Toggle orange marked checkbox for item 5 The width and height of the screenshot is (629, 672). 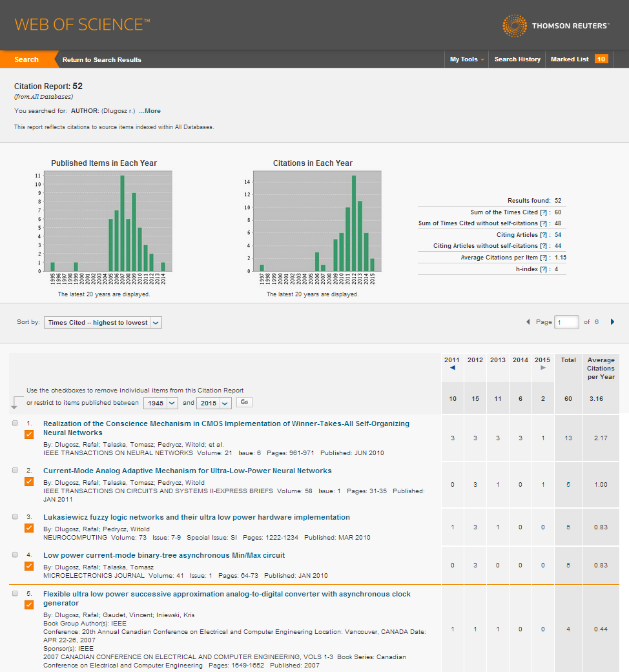coord(29,605)
